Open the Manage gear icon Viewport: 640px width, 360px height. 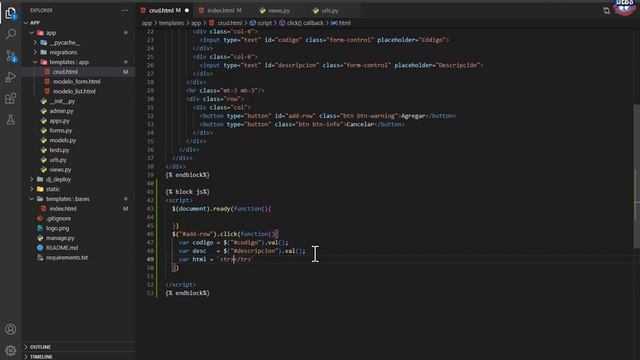(x=11, y=350)
